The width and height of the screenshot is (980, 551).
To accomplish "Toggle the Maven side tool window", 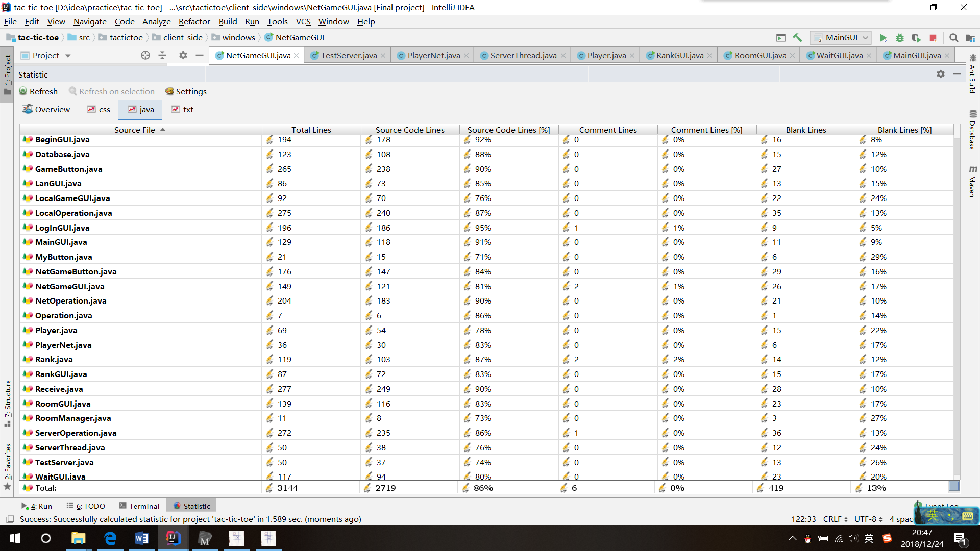I will (x=973, y=182).
